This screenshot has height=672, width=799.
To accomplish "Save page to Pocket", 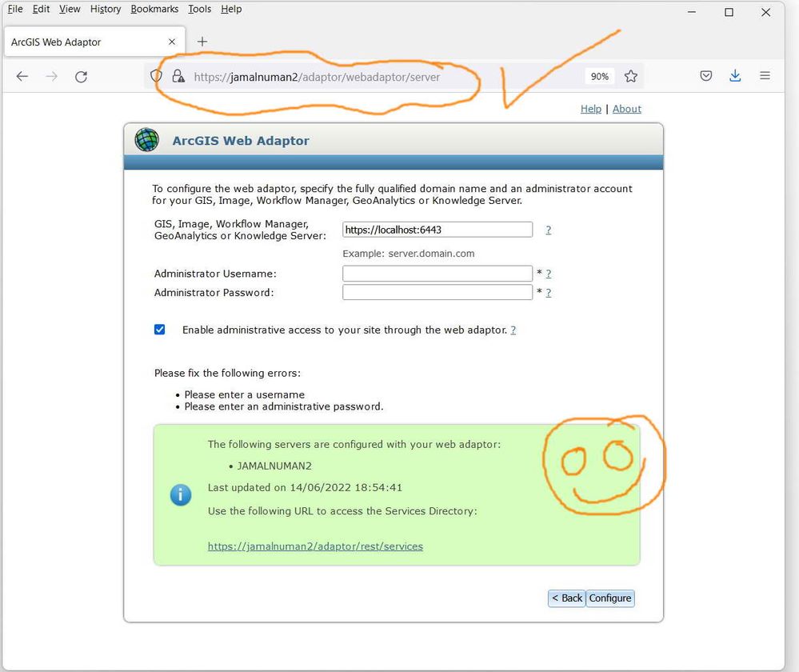I will coord(705,76).
